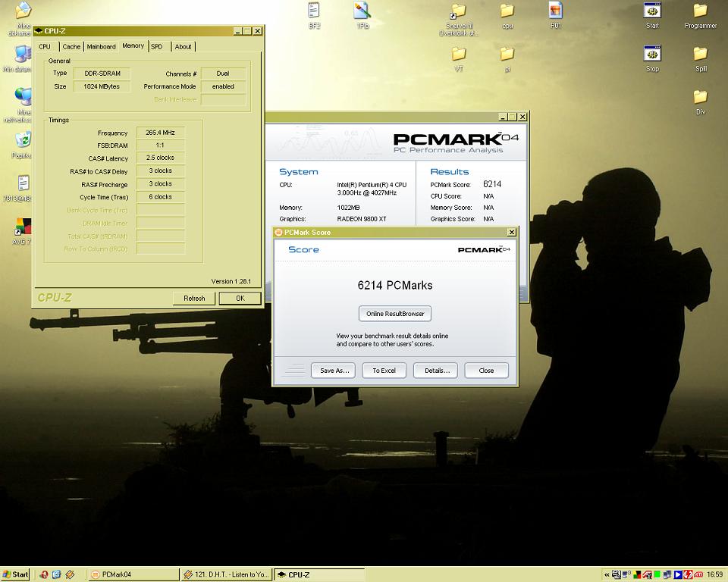Click the 6214 PCMark Score result value

(x=492, y=184)
